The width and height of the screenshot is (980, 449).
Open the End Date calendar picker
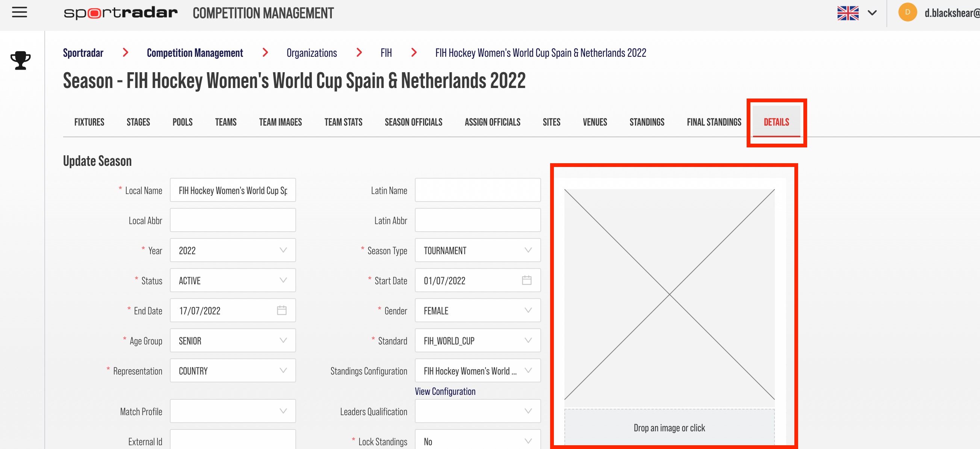[281, 310]
